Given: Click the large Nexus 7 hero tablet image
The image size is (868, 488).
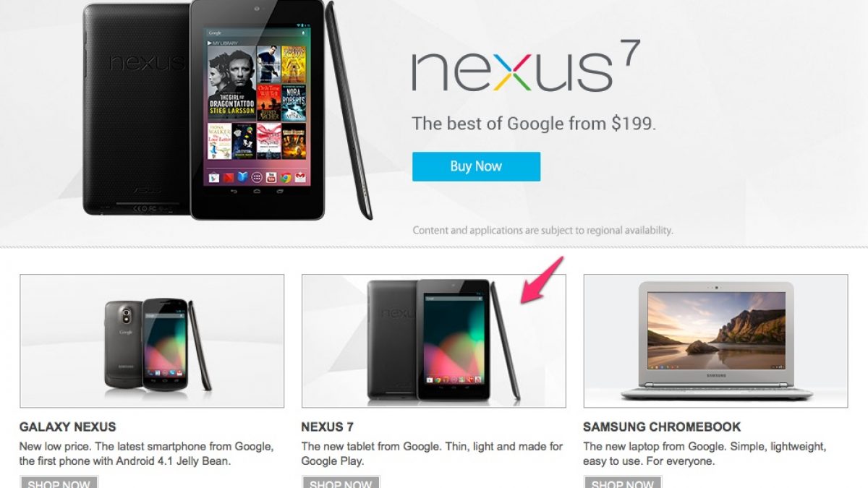Looking at the screenshot, I should pos(229,110).
